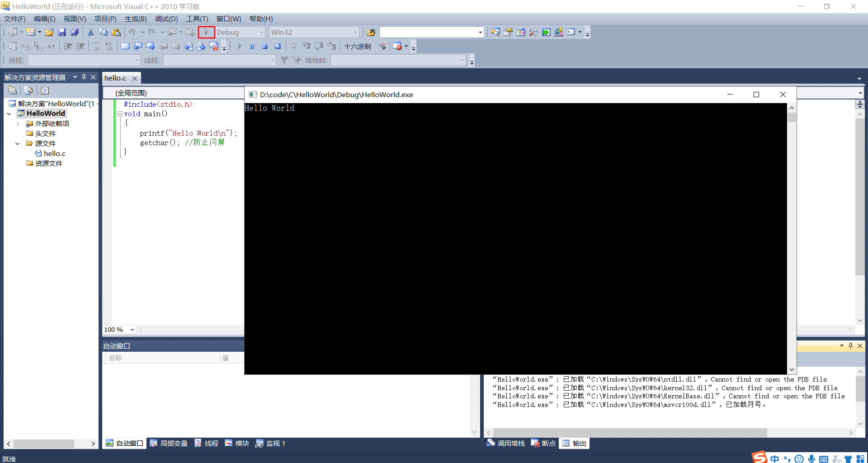This screenshot has width=868, height=463.
Task: Switch to the 断点 tab
Action: [543, 443]
